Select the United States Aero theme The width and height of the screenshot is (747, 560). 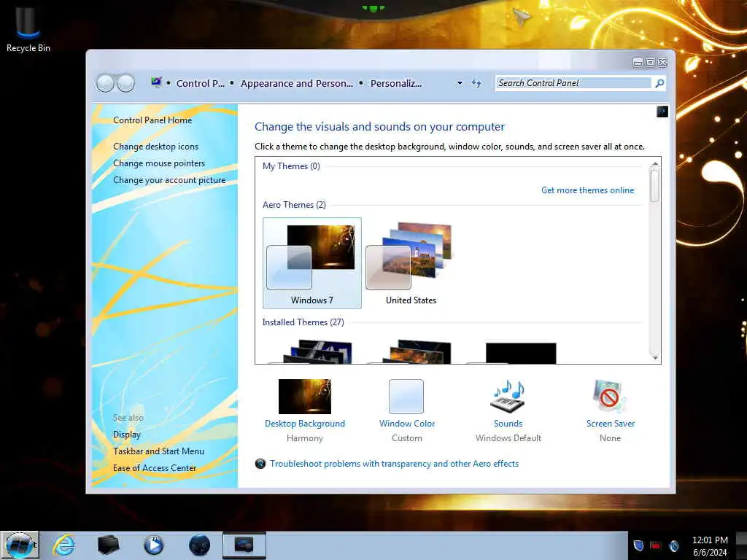point(411,262)
